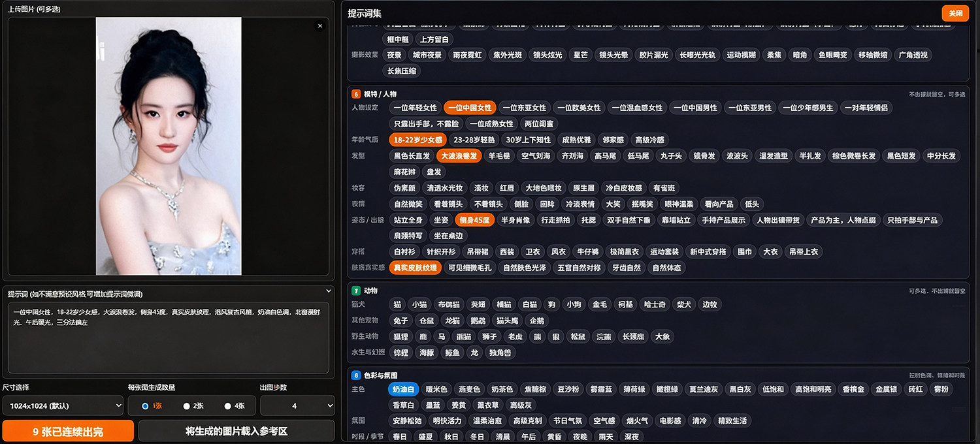Viewport: 980px width, 444px height.
Task: Click inside the prompt text area
Action: tap(169, 338)
